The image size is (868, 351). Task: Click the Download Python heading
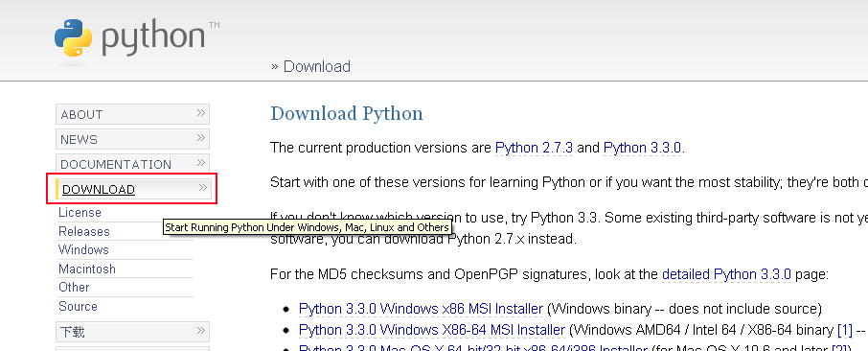[347, 113]
